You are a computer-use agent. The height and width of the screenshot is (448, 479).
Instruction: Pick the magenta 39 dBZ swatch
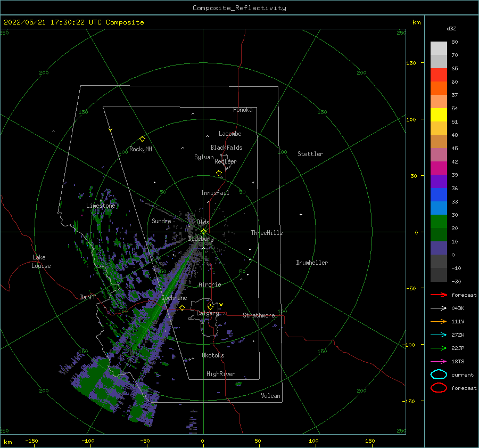(439, 168)
